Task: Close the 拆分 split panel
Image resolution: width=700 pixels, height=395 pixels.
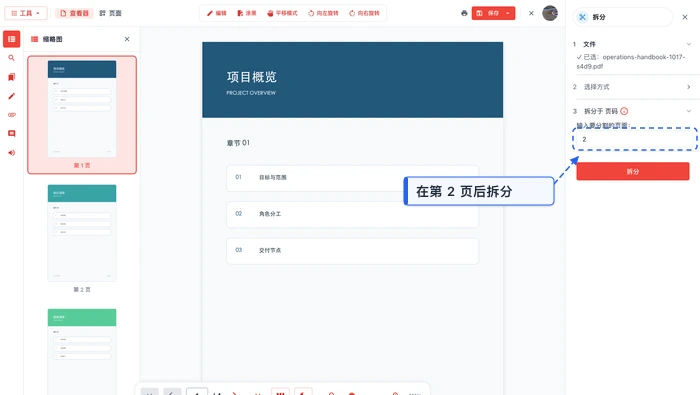Action: (x=685, y=17)
